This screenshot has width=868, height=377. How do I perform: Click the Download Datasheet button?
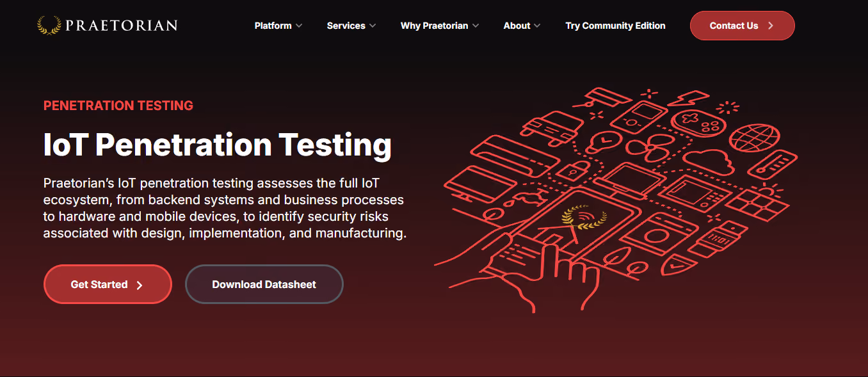click(264, 284)
